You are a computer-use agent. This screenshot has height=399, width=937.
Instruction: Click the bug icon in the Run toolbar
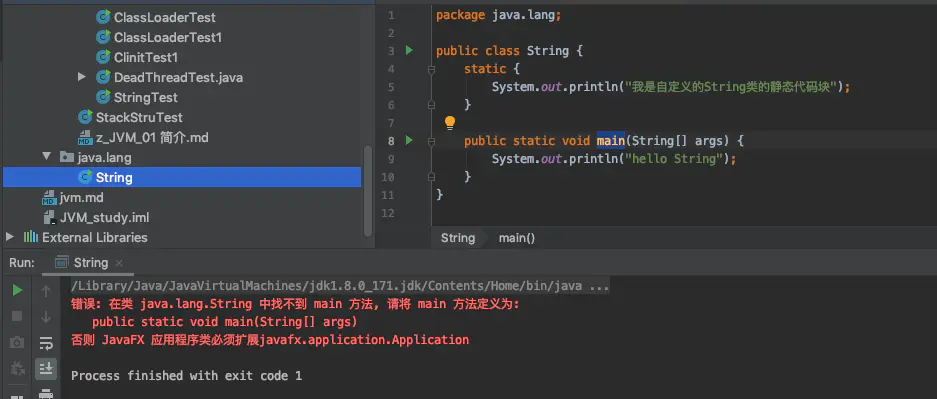tap(17, 369)
